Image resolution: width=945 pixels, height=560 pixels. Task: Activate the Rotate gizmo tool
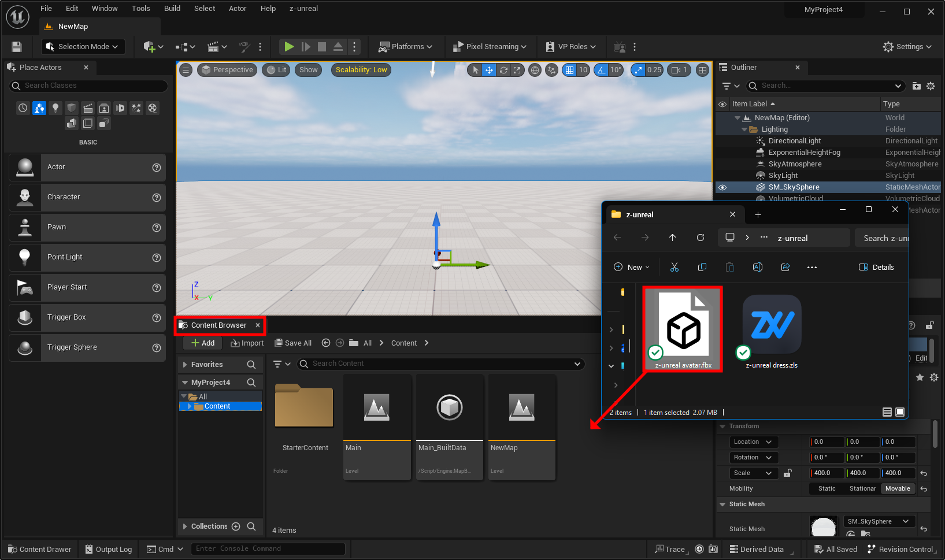coord(503,70)
